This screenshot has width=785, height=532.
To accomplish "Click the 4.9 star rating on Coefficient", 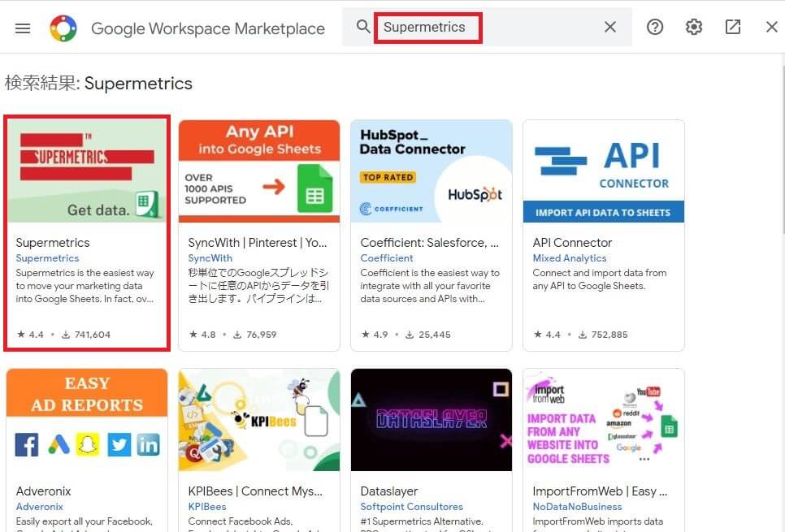I will (x=375, y=335).
